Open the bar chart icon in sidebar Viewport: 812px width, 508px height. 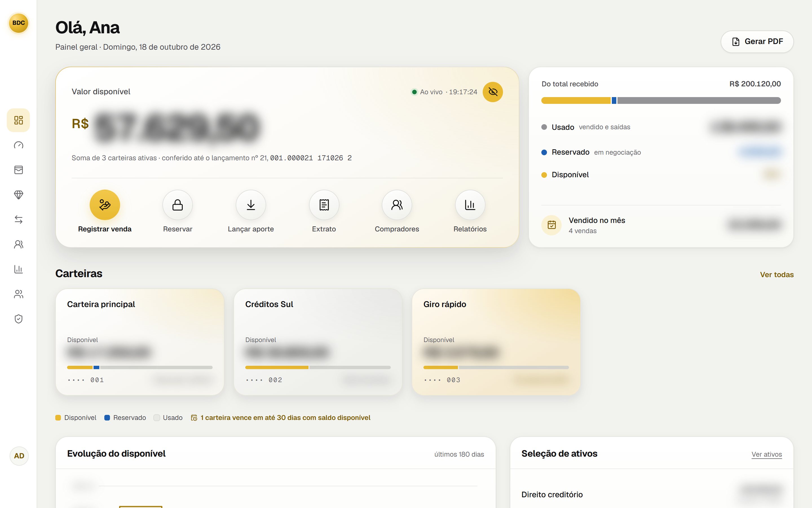pos(18,269)
